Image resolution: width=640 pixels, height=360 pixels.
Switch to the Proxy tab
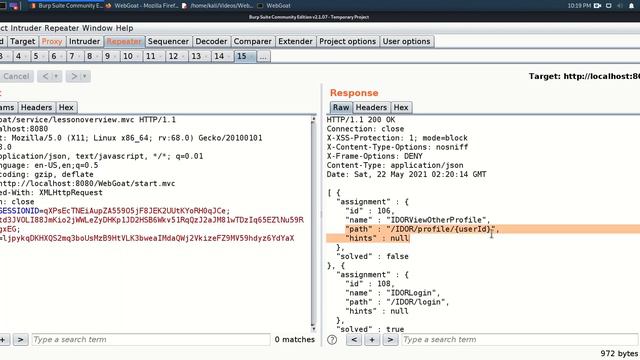pos(52,41)
